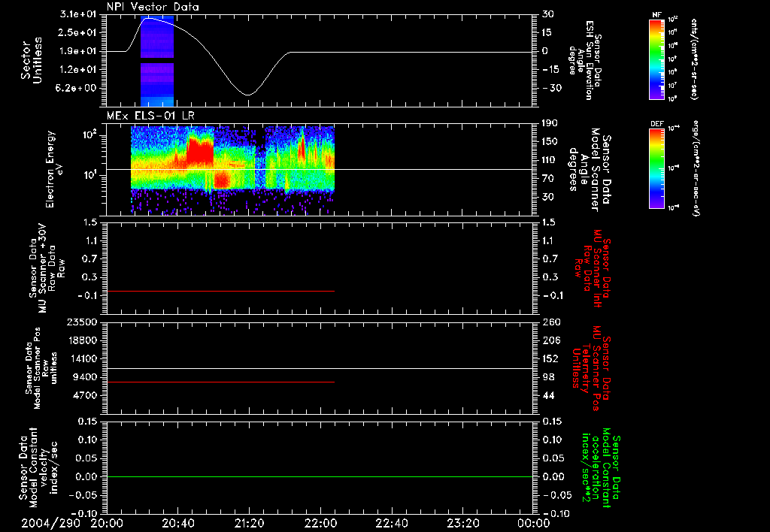Screen dimensions: 770x532
Task: Click the '70' scanner angle tick label
Action: coord(548,179)
